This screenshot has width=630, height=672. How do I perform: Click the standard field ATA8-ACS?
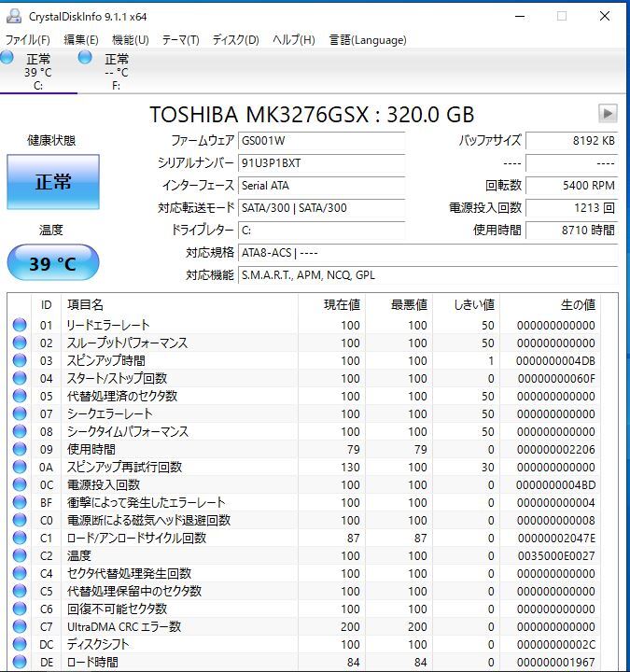coord(427,253)
